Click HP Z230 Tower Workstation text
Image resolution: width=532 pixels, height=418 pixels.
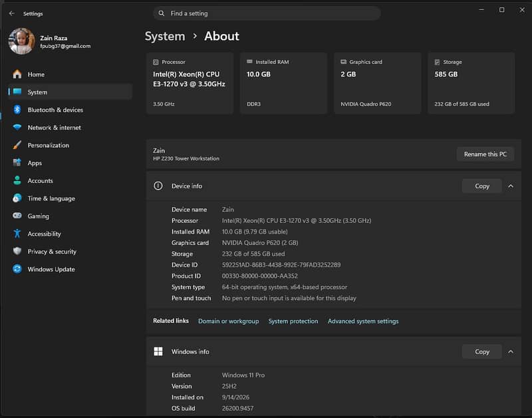pos(186,158)
